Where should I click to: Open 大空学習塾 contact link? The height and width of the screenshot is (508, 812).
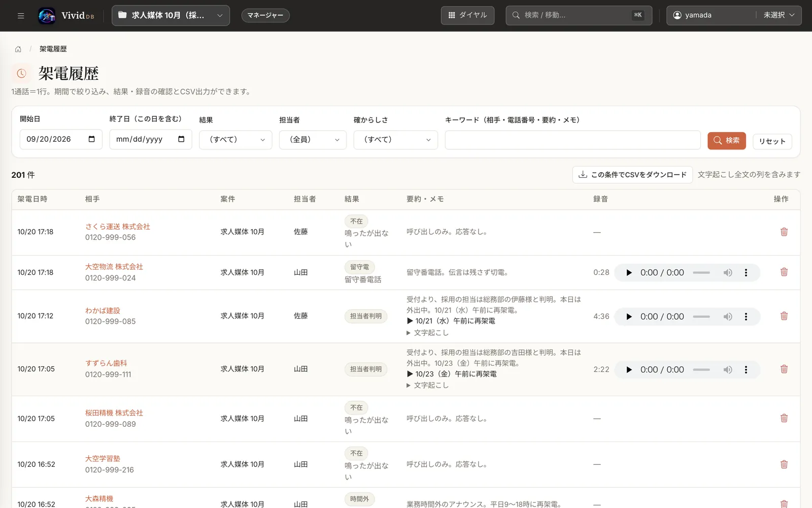[103, 459]
